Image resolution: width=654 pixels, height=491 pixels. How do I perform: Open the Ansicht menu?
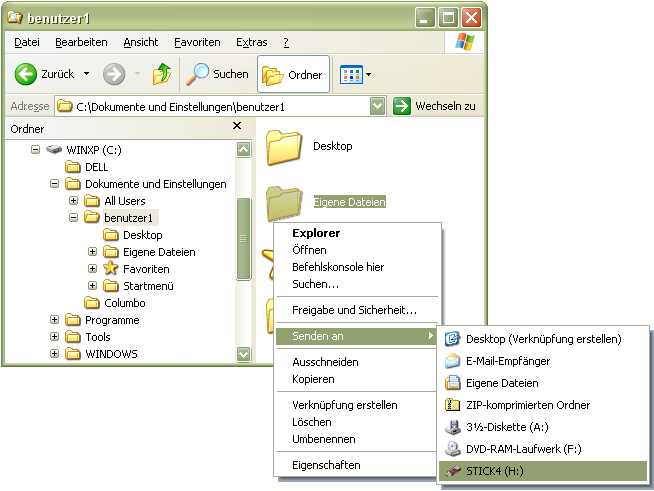pyautogui.click(x=141, y=42)
